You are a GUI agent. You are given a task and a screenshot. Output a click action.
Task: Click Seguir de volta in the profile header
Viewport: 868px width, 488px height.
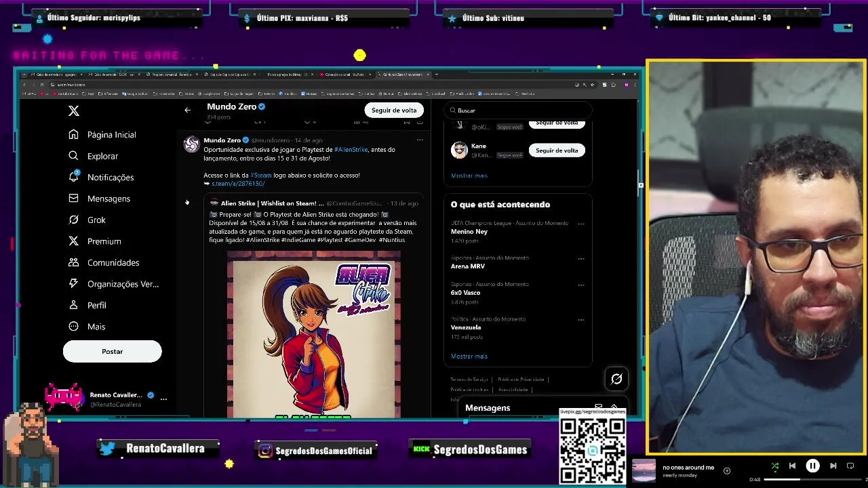(394, 110)
